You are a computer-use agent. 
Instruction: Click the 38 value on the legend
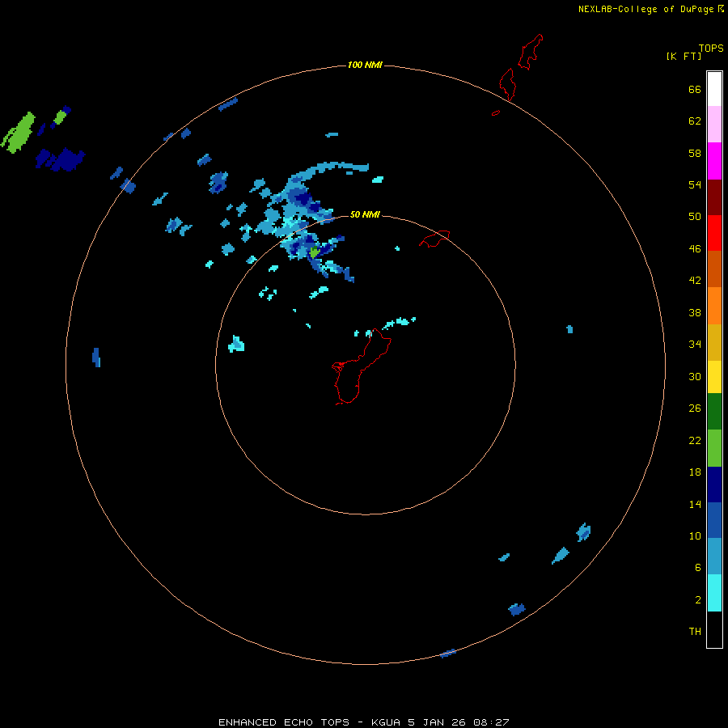(695, 312)
